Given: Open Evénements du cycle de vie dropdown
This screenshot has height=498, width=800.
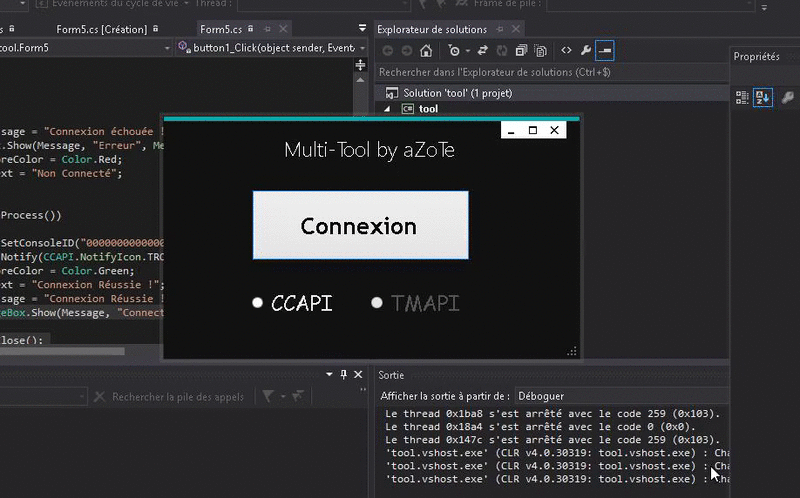Looking at the screenshot, I should point(186,4).
